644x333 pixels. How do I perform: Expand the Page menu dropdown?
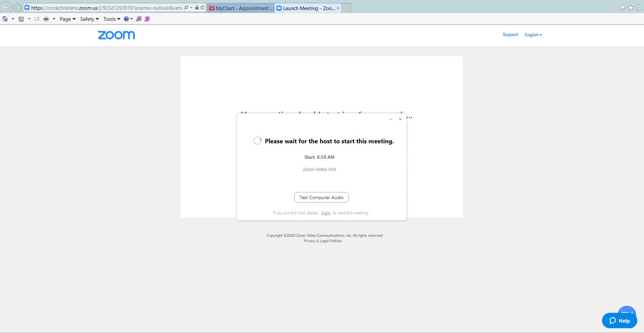point(67,19)
